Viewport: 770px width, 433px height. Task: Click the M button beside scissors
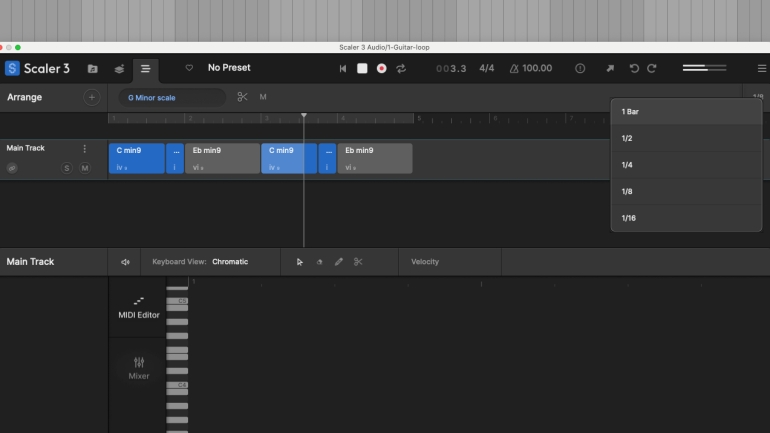(x=263, y=97)
